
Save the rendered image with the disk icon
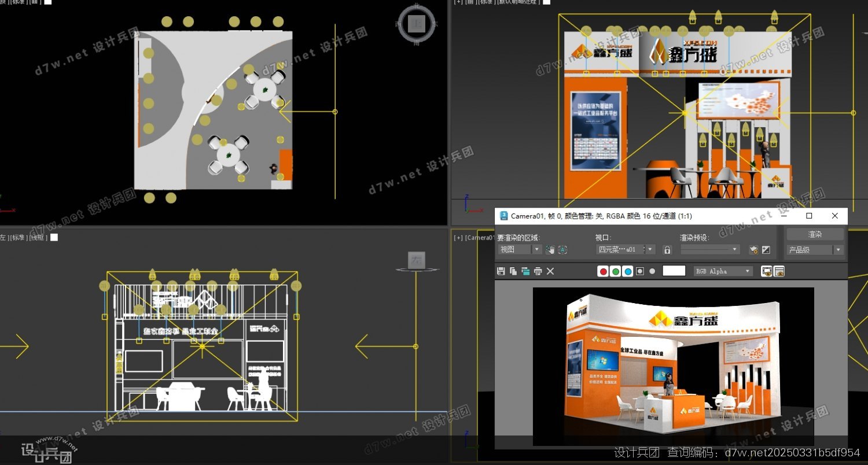coord(501,271)
